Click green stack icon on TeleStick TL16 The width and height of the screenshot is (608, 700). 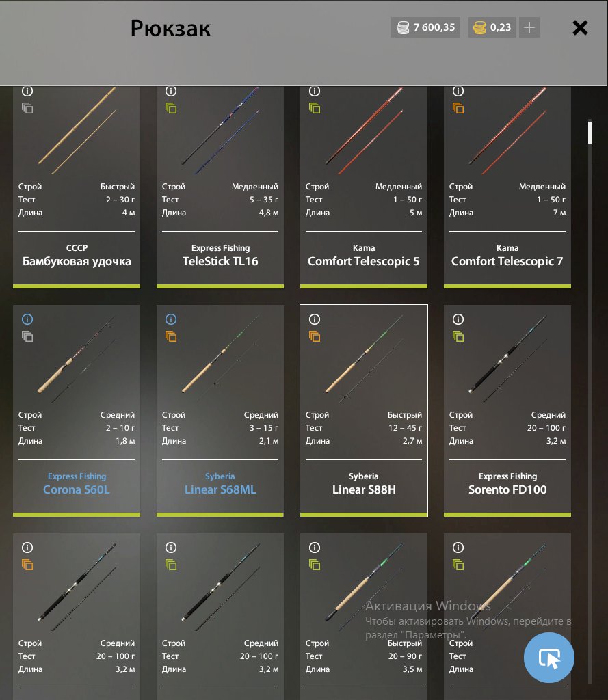[x=171, y=109]
